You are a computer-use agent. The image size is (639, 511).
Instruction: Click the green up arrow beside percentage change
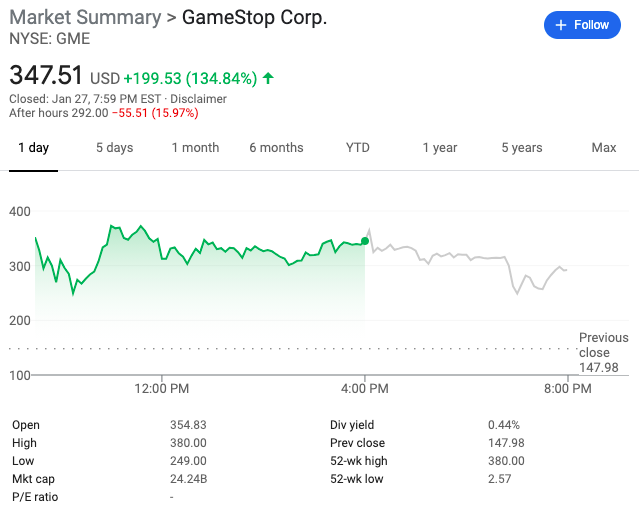268,78
